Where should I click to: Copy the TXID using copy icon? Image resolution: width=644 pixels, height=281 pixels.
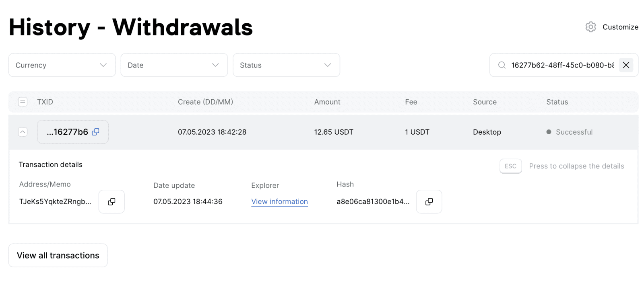(95, 132)
